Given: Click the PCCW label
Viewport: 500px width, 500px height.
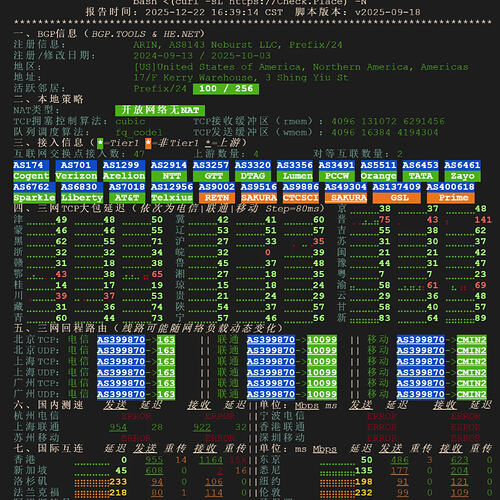Looking at the screenshot, I should coord(336,176).
